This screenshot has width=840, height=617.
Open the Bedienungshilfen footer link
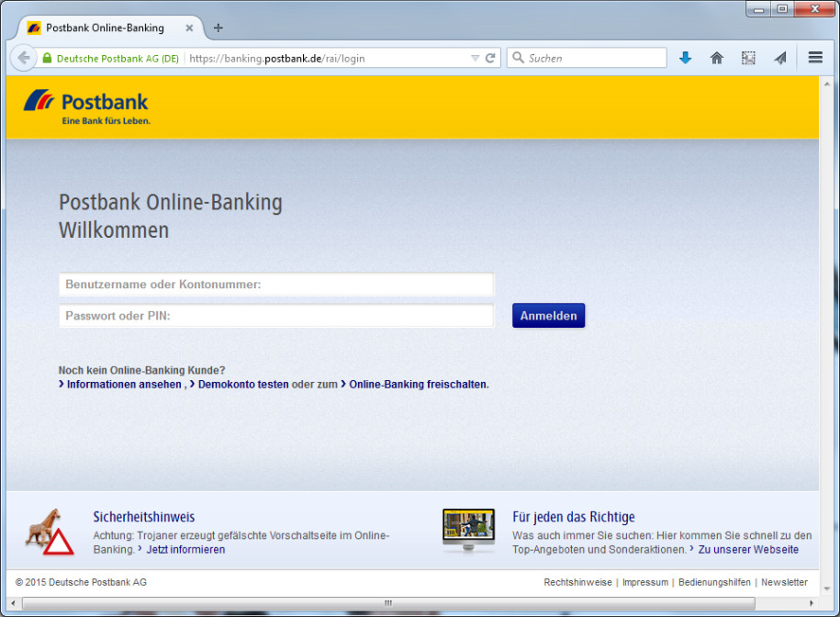[x=714, y=582]
